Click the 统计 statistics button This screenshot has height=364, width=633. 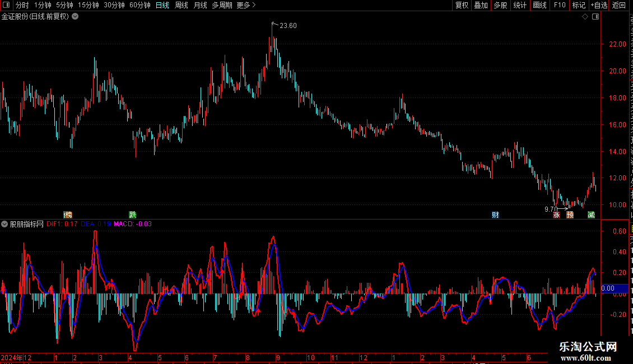click(520, 5)
